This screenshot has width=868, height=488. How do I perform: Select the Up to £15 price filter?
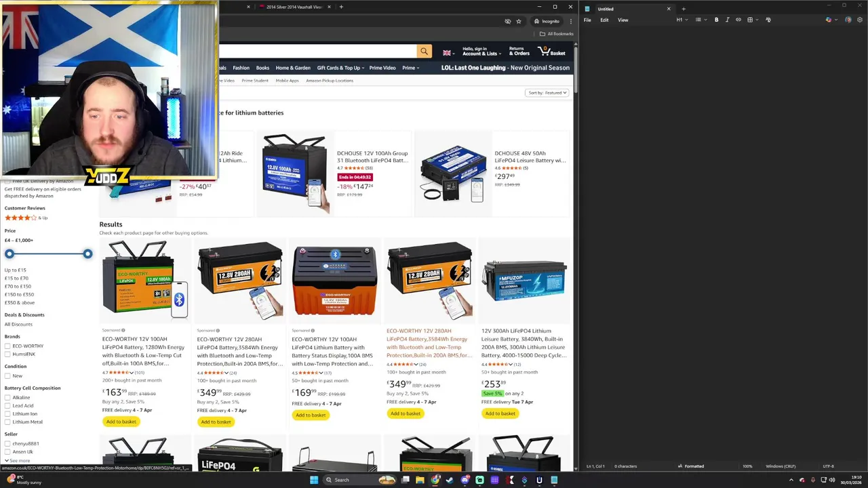pos(15,270)
